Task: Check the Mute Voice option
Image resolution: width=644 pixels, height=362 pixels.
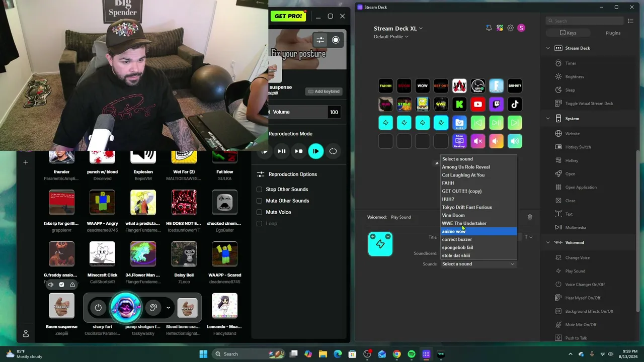Action: coord(259,212)
